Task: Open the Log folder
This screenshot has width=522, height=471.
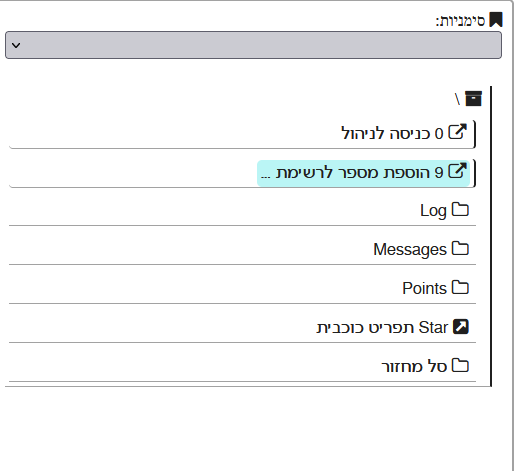Action: click(x=242, y=211)
